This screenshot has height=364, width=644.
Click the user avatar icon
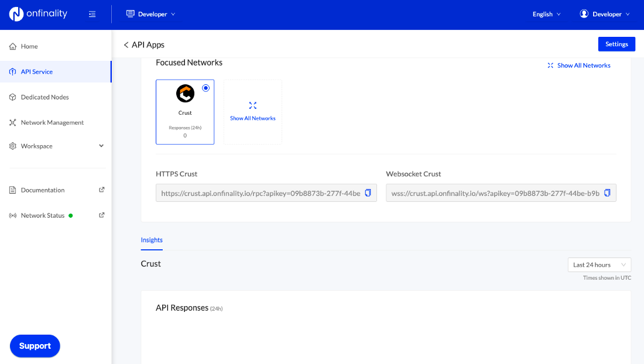click(584, 14)
